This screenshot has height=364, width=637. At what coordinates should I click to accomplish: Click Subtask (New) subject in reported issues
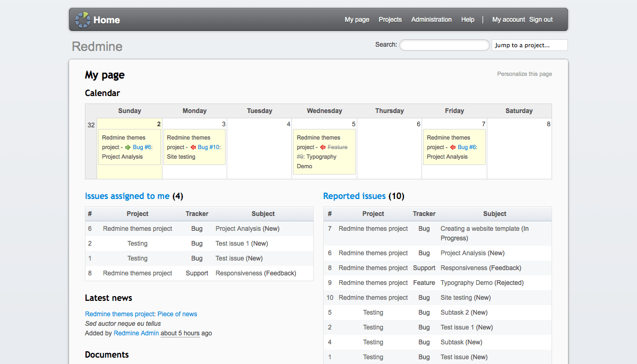click(461, 342)
